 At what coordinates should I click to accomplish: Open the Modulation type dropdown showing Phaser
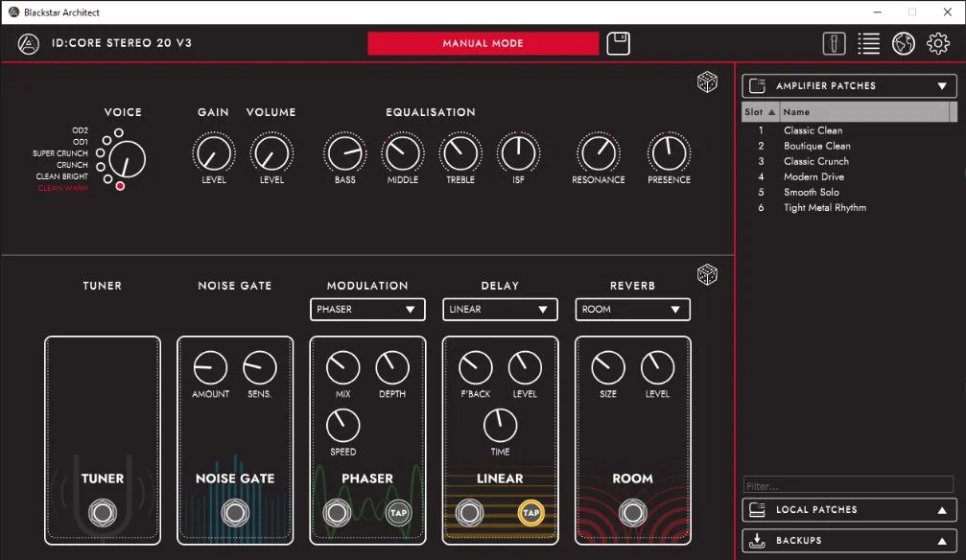tap(367, 309)
